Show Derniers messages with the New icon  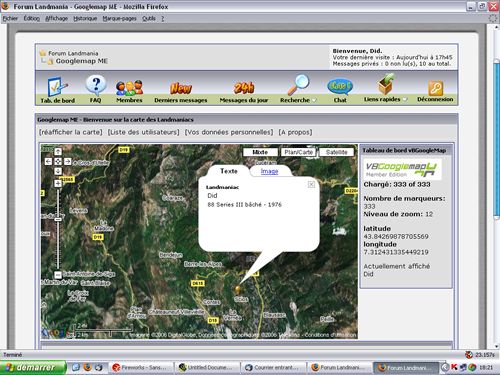coord(181,88)
